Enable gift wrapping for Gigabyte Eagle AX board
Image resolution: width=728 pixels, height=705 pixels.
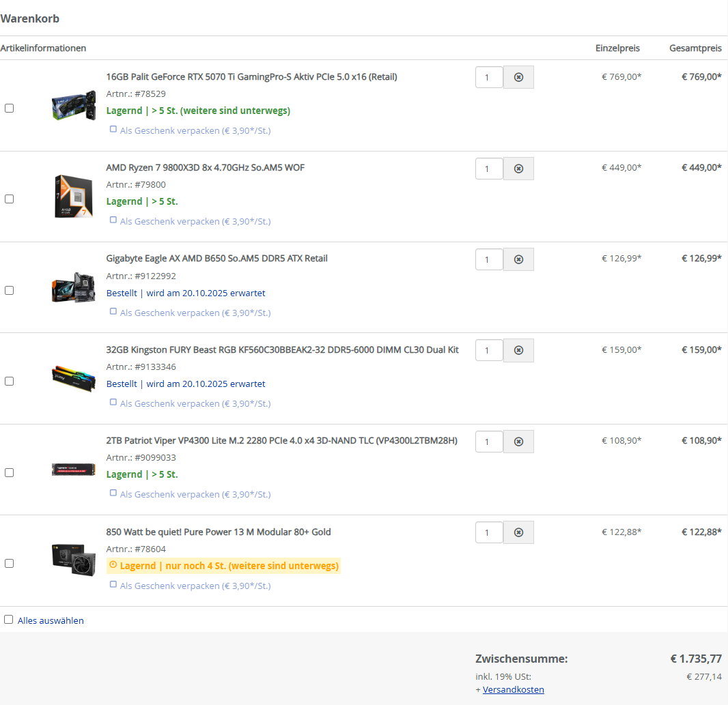(x=113, y=311)
